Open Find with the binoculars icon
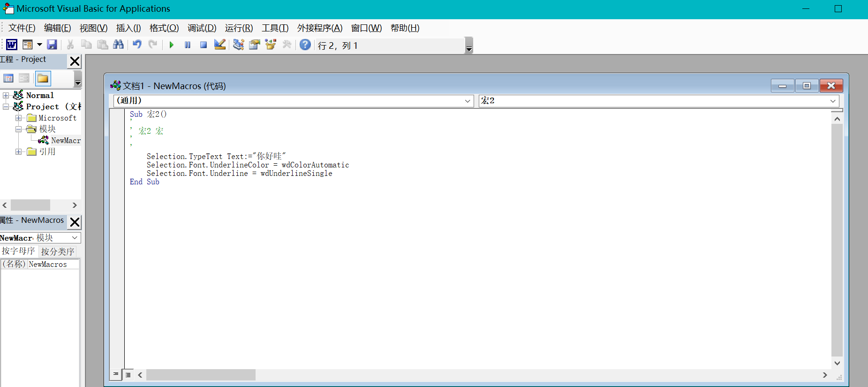The image size is (868, 387). point(119,45)
